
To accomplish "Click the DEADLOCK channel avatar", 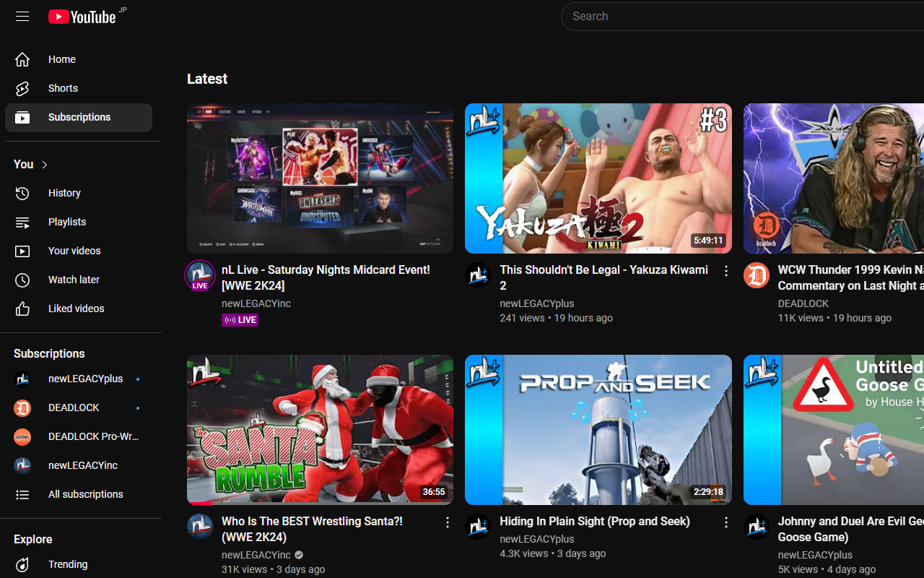I will tap(22, 407).
